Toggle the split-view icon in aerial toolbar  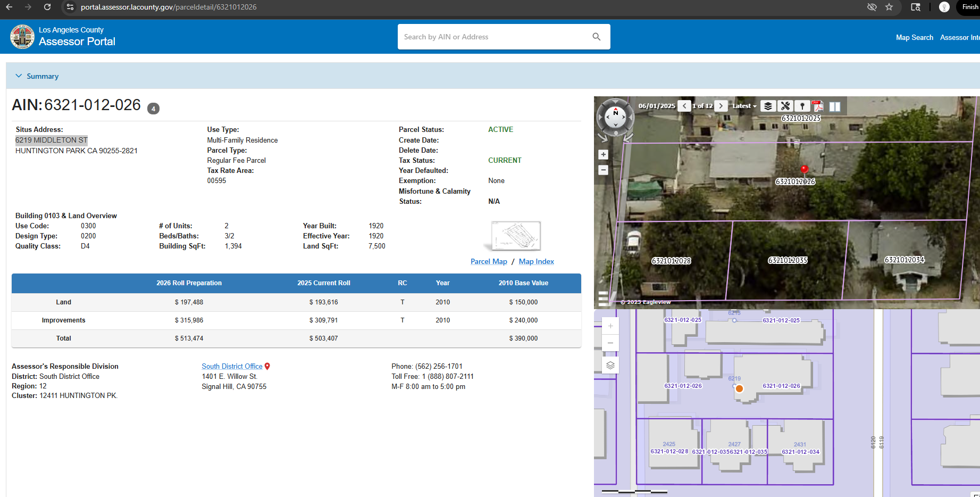click(835, 106)
